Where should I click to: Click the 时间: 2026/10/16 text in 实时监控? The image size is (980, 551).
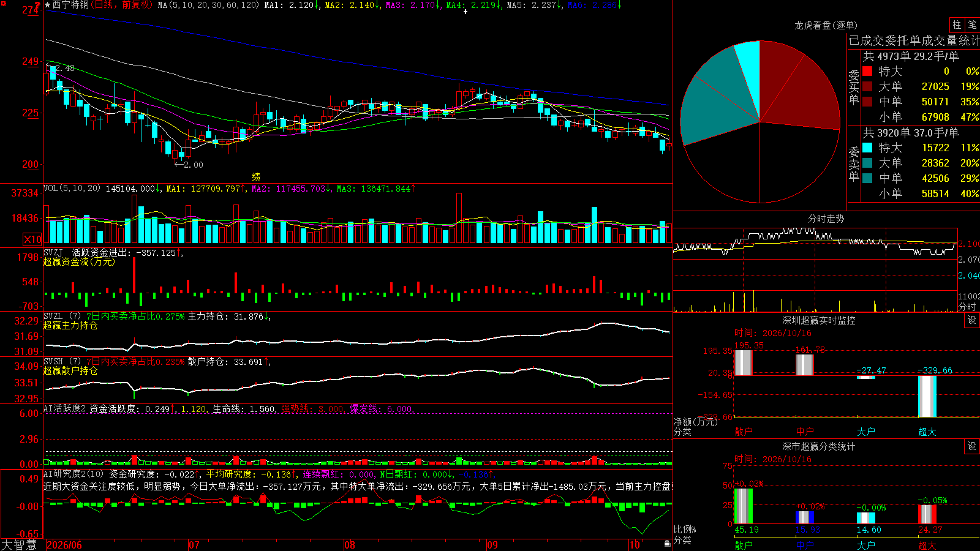point(773,333)
